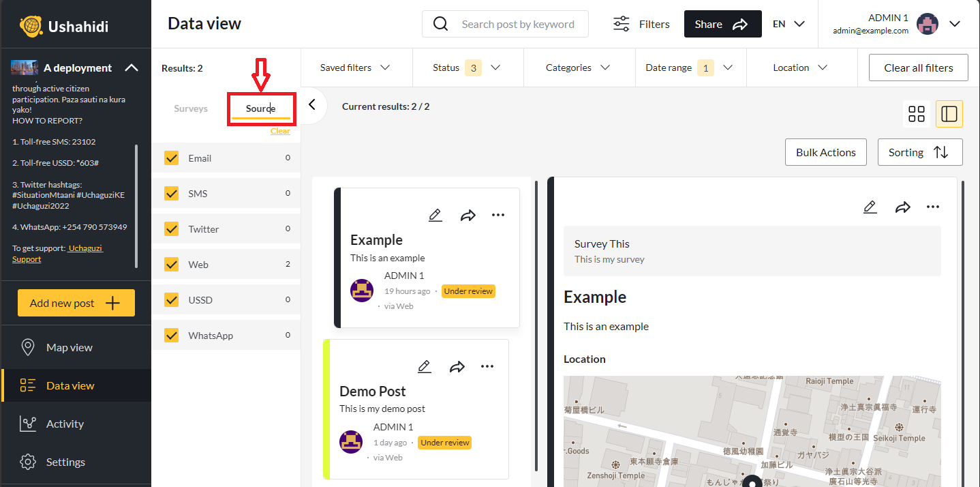Click the Clear all filters button

[x=918, y=68]
